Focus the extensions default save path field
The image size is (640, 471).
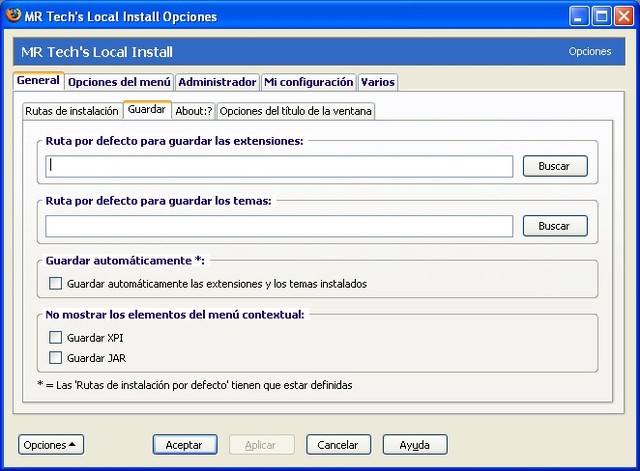[x=279, y=167]
